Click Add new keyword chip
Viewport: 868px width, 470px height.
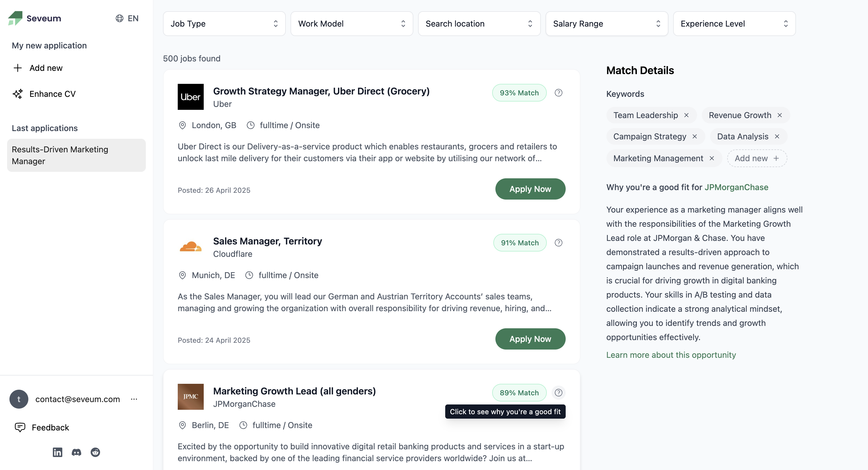tap(757, 158)
